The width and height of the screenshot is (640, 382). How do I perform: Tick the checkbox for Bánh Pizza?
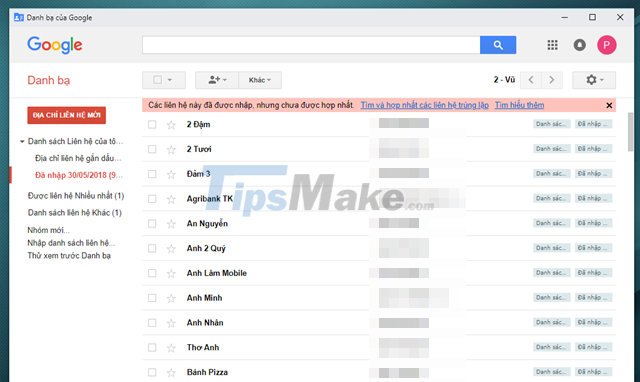click(x=152, y=373)
